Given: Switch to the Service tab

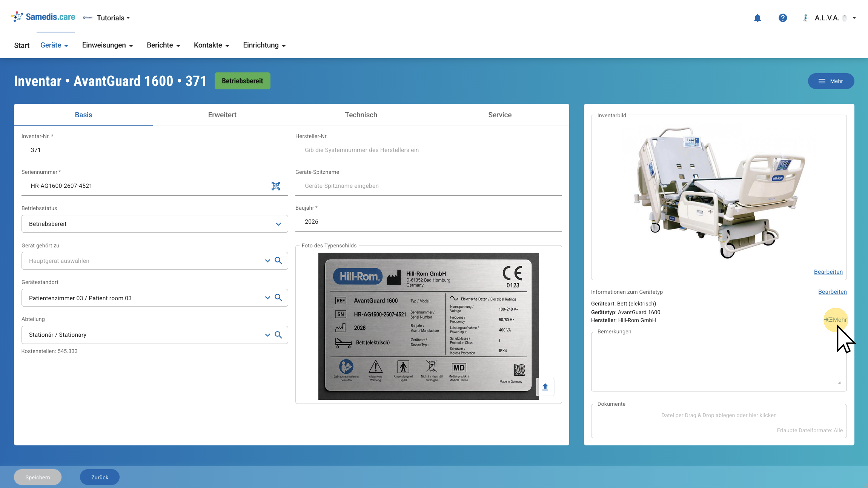Looking at the screenshot, I should pyautogui.click(x=500, y=115).
